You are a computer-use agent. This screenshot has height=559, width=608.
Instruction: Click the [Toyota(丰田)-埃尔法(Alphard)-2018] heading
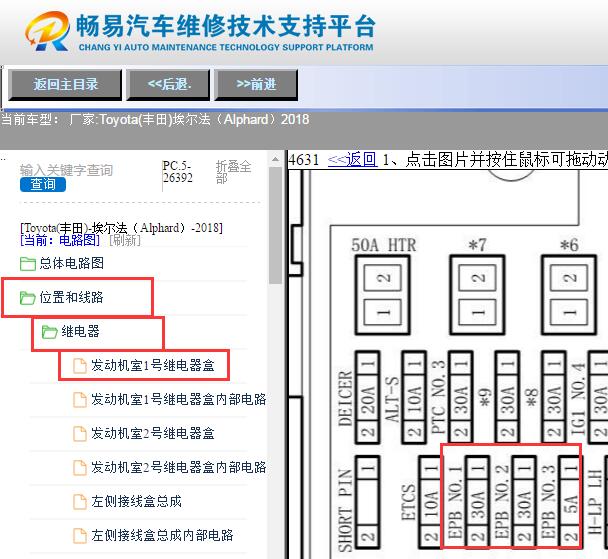(121, 228)
